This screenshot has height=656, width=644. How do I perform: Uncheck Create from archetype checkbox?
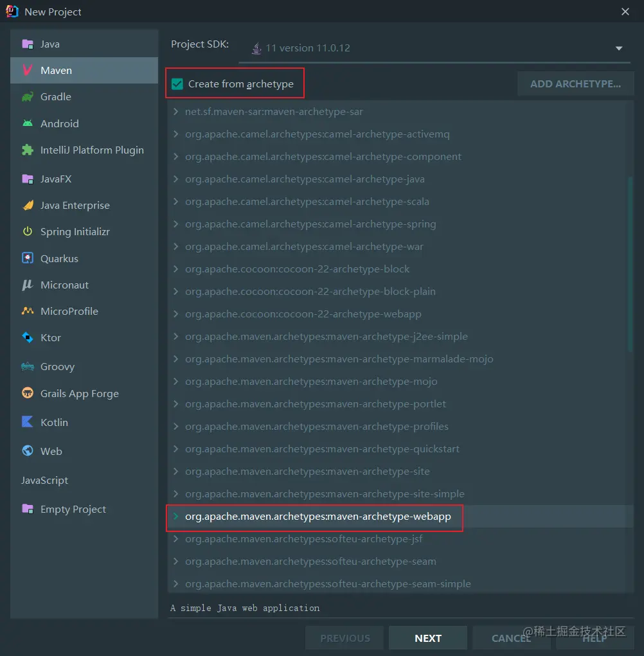coord(177,84)
